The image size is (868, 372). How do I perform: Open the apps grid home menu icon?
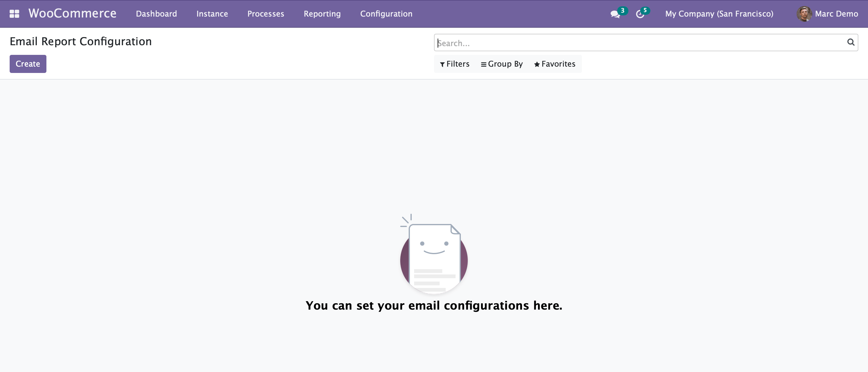coord(14,14)
